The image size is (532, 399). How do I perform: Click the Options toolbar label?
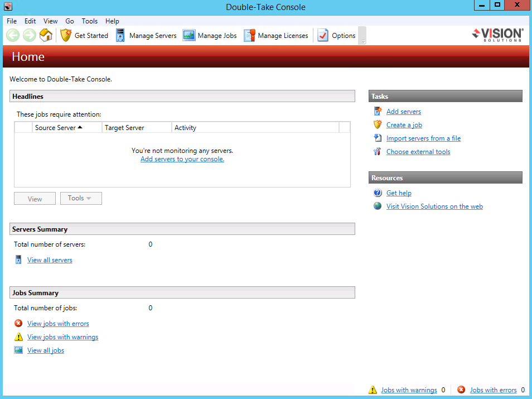pos(344,36)
